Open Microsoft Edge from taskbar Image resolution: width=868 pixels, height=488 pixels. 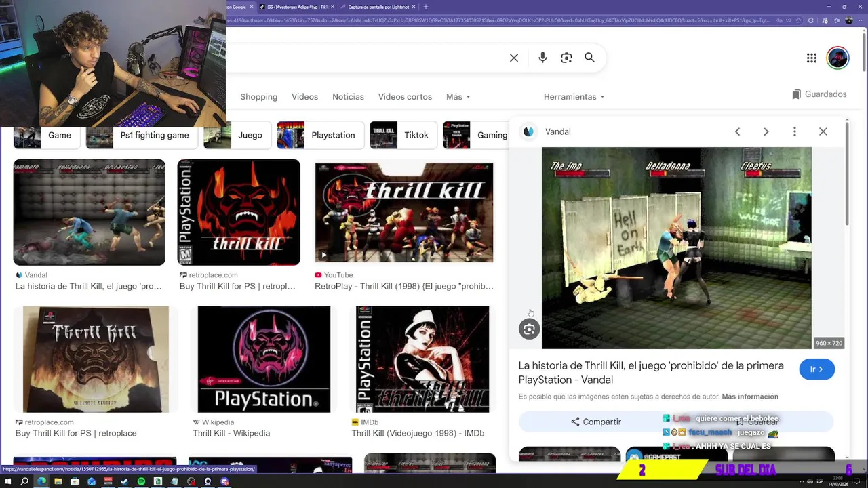41,481
